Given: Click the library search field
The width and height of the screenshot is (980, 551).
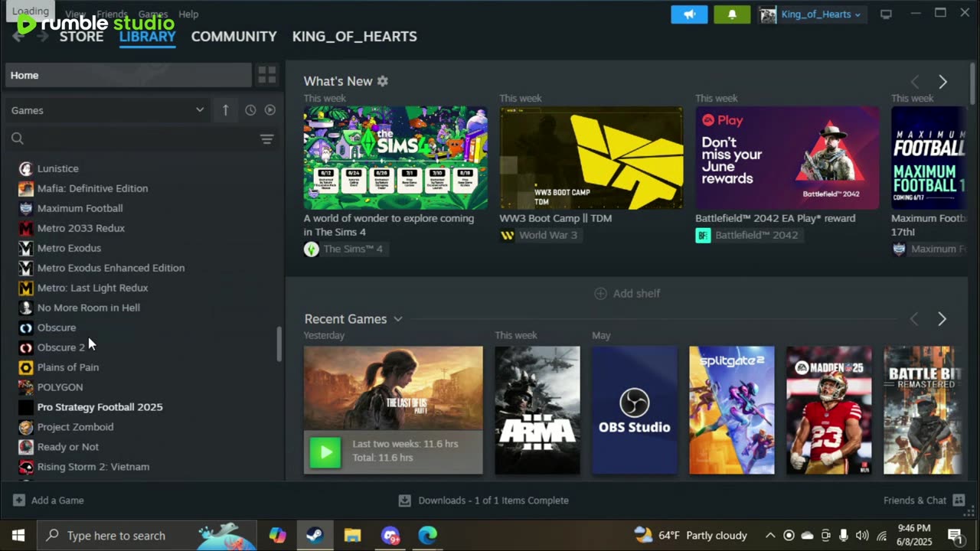Looking at the screenshot, I should click(x=130, y=139).
